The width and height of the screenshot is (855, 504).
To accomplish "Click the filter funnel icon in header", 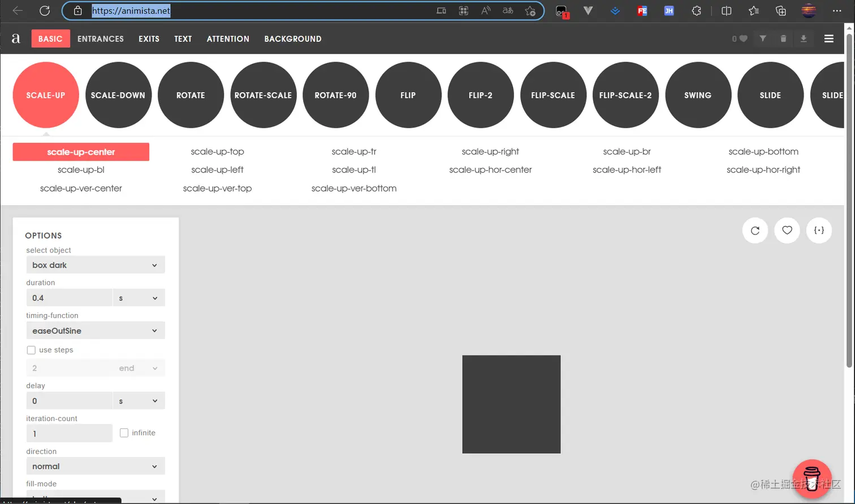I will [x=763, y=38].
